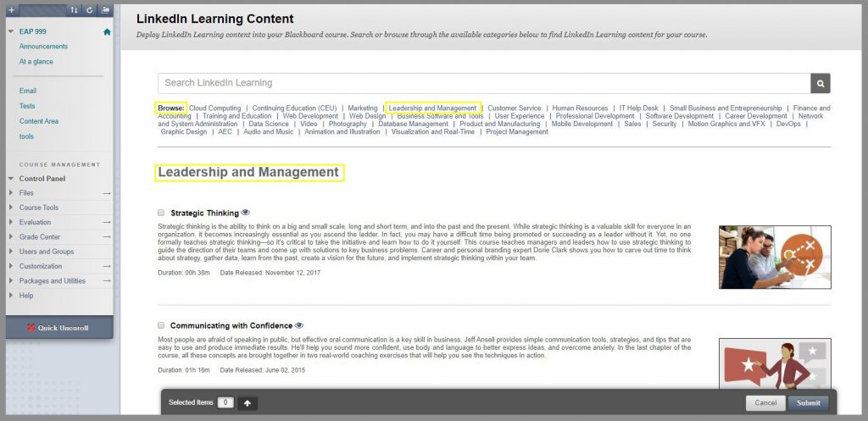
Task: Browse the IT Help Desk category
Action: (639, 108)
